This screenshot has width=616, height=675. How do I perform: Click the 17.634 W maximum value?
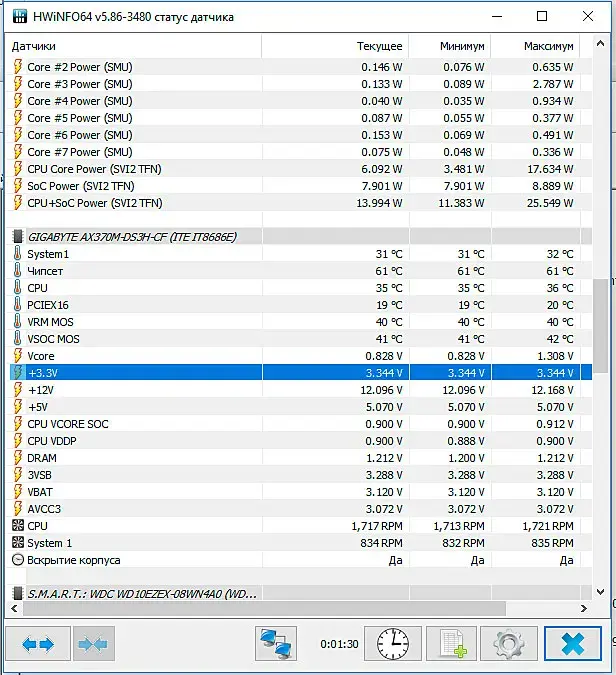point(550,169)
